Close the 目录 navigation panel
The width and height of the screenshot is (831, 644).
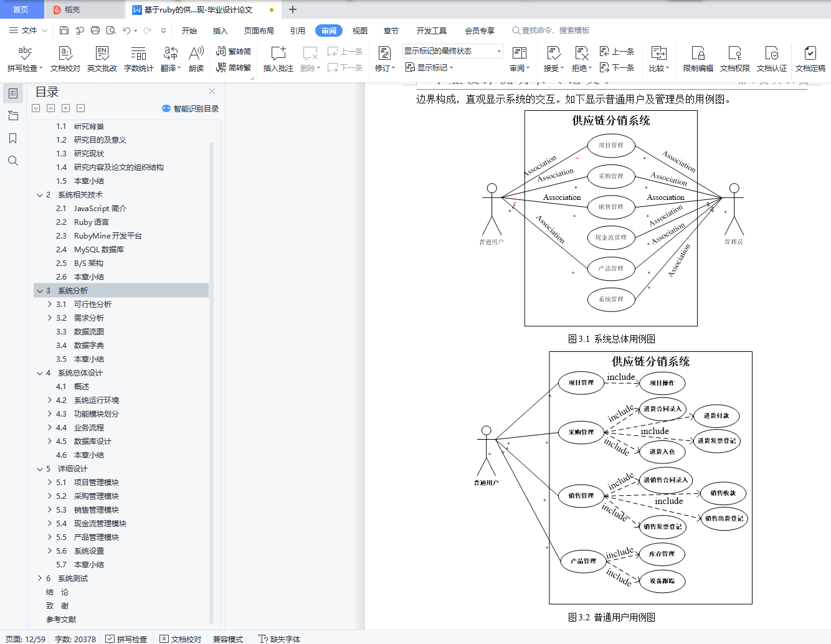coord(212,92)
